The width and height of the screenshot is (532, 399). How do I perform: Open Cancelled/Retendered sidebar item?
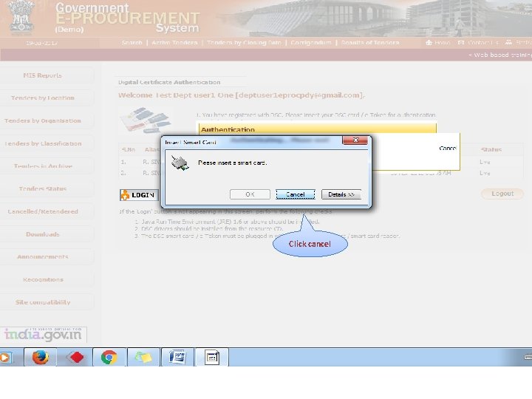[43, 211]
